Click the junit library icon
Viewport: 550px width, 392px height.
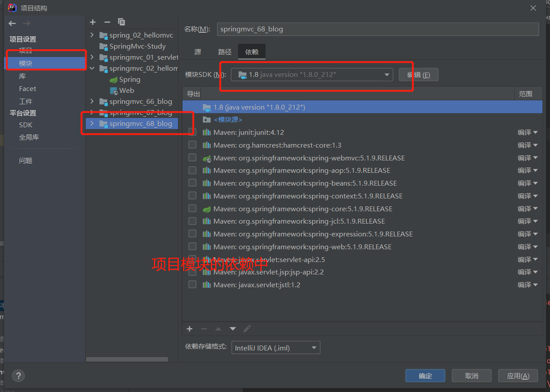coord(207,133)
